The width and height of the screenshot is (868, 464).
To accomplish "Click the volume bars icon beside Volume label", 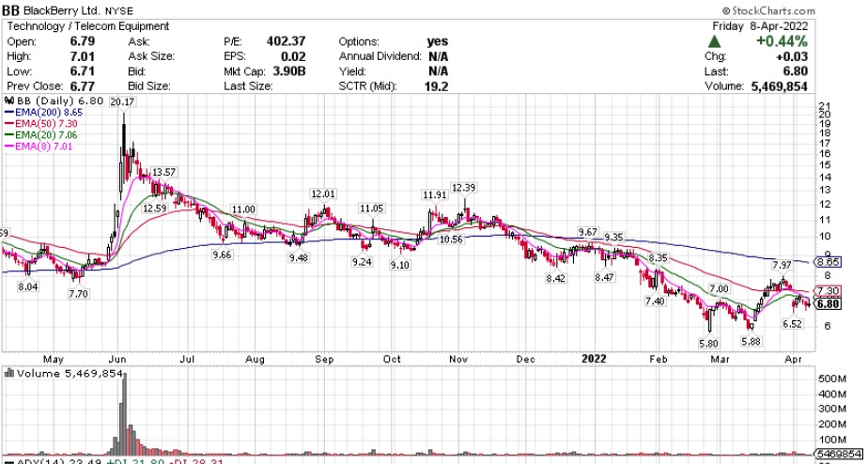I will click(x=8, y=373).
